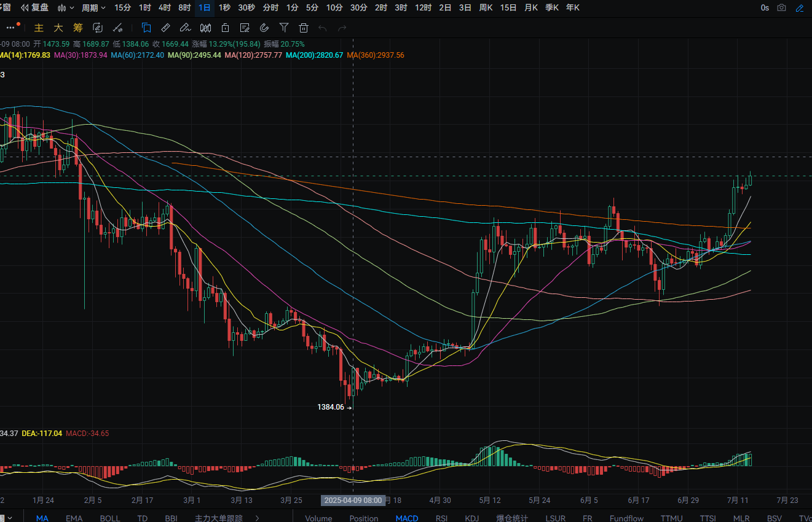This screenshot has width=812, height=522.
Task: Switch to the 周K weekly chart
Action: pos(486,8)
